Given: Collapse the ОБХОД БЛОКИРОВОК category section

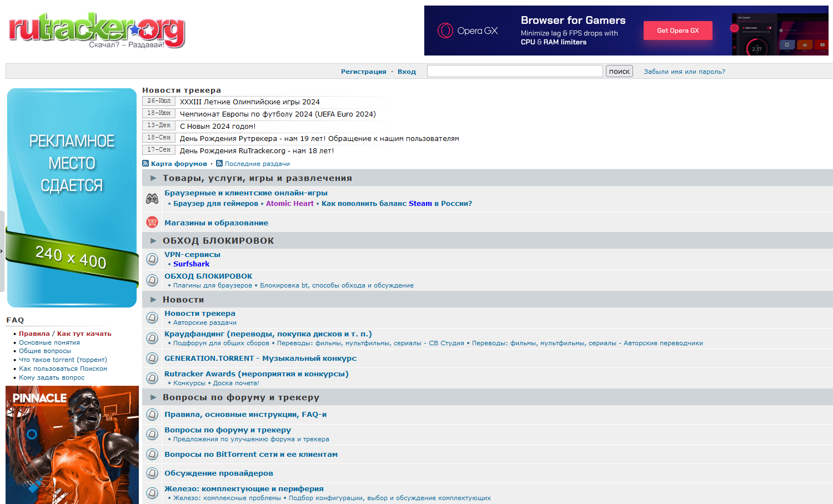Looking at the screenshot, I should click(153, 241).
